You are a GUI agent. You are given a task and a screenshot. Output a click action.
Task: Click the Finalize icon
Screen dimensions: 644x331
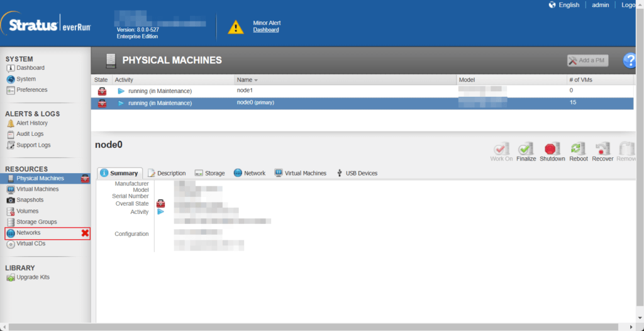[x=526, y=149]
